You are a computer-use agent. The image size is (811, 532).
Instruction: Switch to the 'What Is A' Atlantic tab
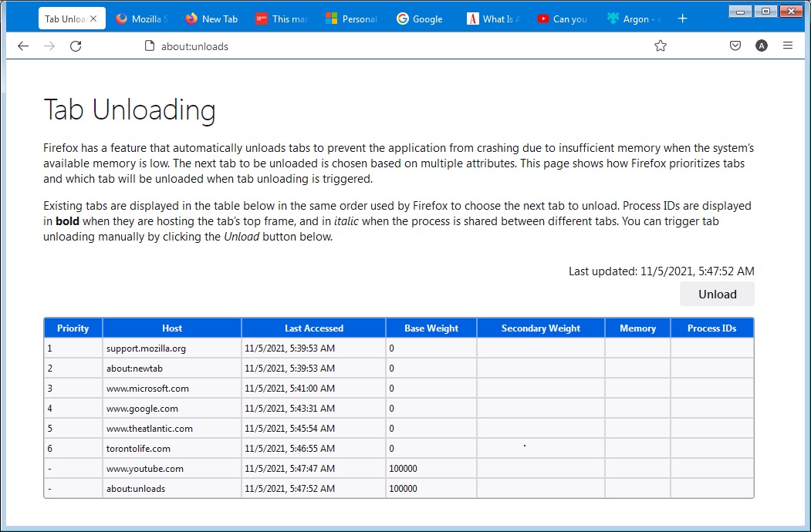[493, 19]
